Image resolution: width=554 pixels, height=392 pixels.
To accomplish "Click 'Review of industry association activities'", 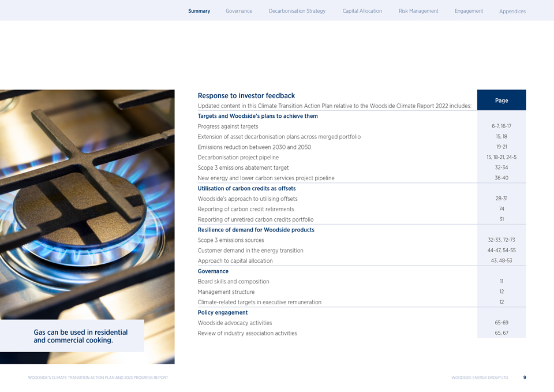I will (248, 333).
